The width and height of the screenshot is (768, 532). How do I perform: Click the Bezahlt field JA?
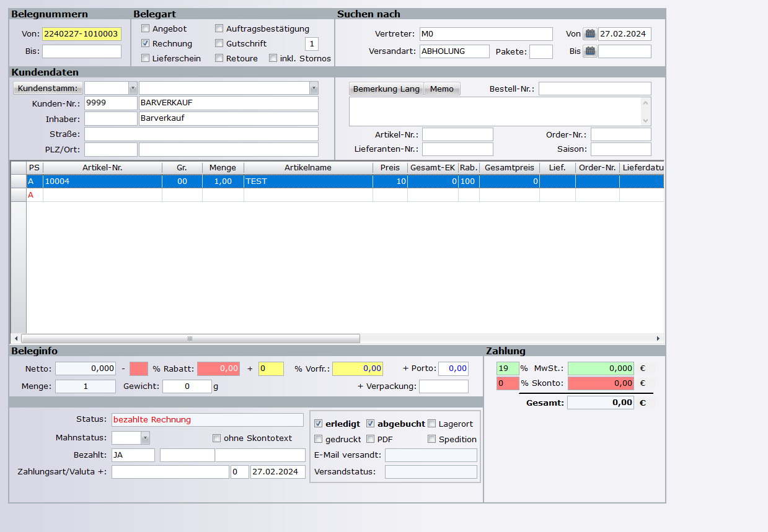tap(133, 455)
